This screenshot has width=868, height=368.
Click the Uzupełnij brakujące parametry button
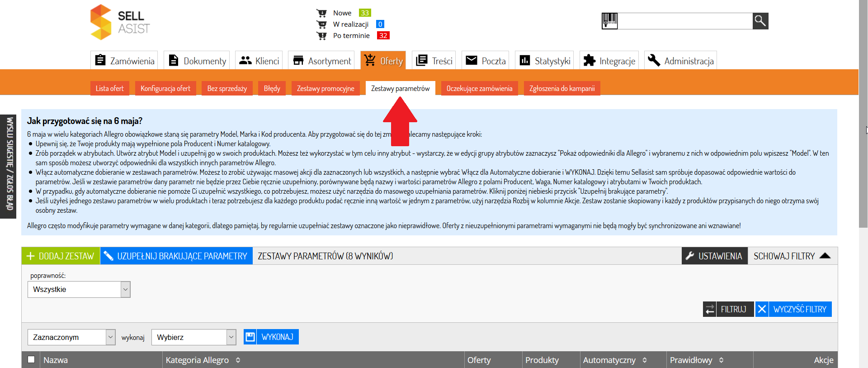coord(176,256)
